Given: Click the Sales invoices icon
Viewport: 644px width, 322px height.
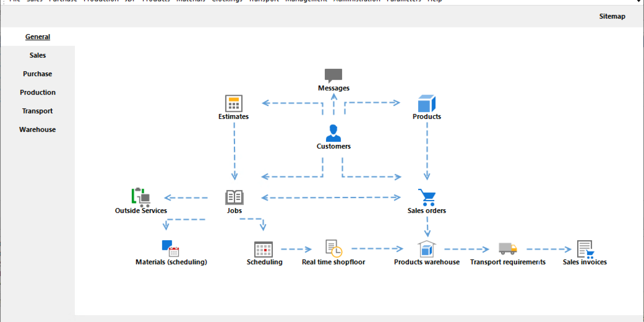Looking at the screenshot, I should [x=585, y=249].
